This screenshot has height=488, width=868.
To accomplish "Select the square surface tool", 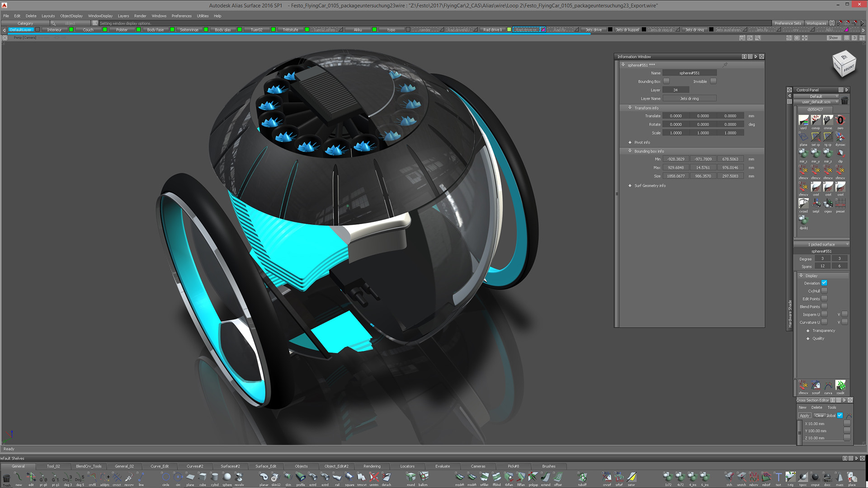I will [349, 478].
